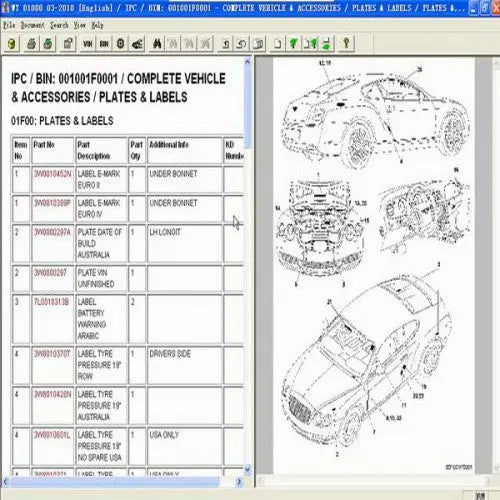Open the Help menu

[x=97, y=25]
